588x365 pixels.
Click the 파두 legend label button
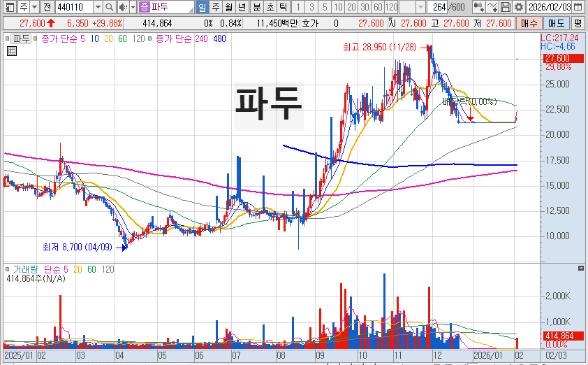(22, 38)
